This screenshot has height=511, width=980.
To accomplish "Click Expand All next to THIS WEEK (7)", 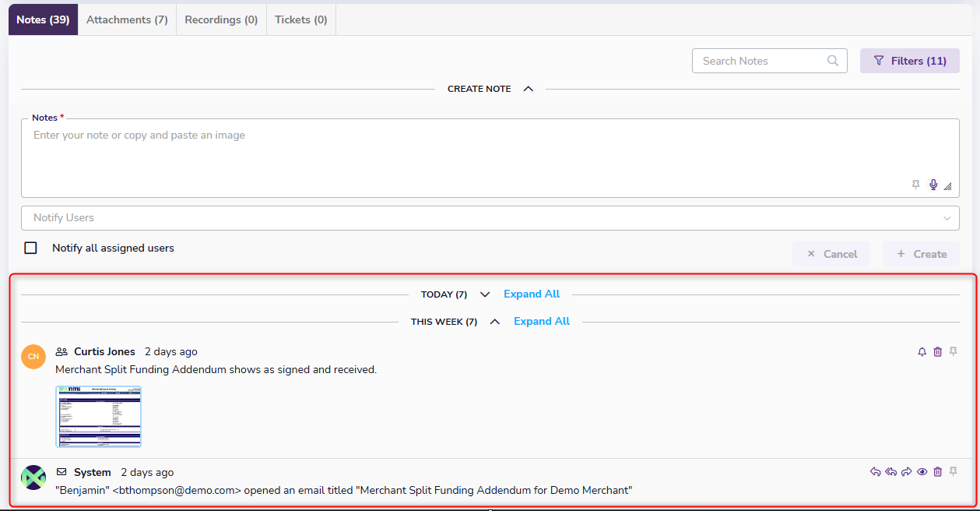I will click(x=542, y=322).
